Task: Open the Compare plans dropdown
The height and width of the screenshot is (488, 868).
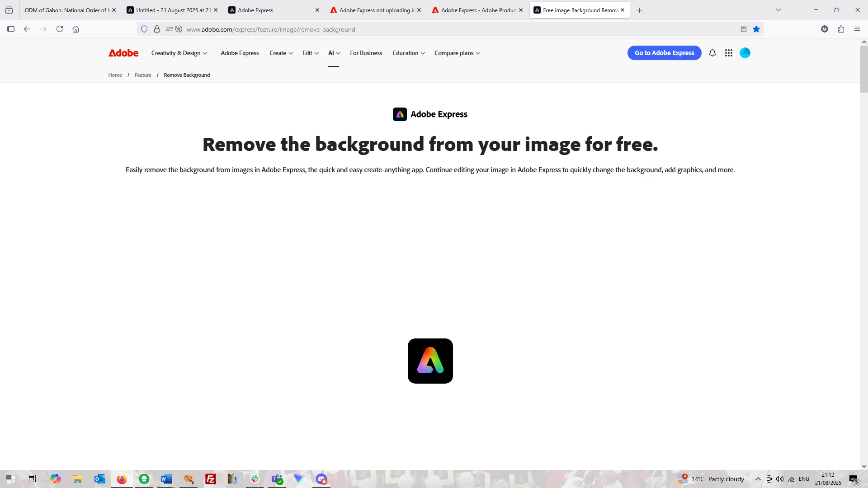Action: coord(457,53)
